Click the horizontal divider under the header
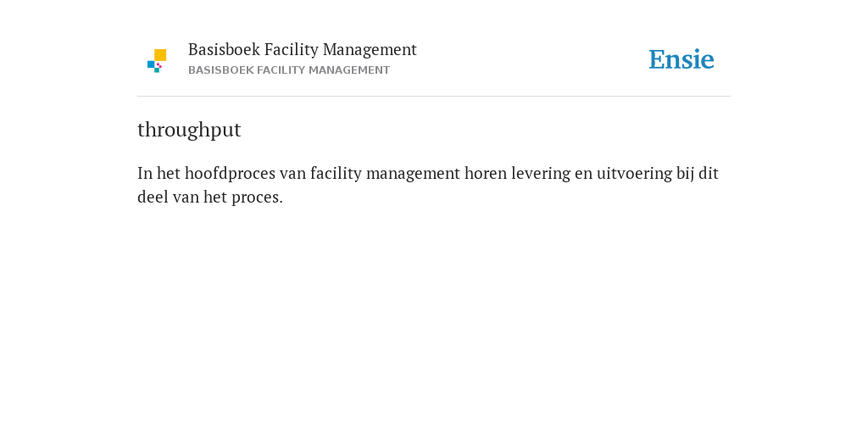 pyautogui.click(x=434, y=97)
